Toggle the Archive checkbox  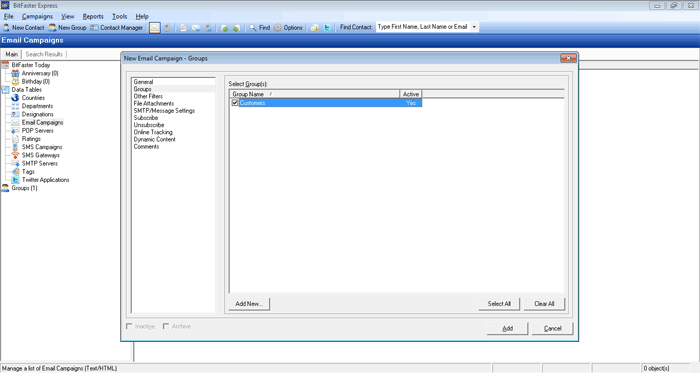(x=166, y=326)
